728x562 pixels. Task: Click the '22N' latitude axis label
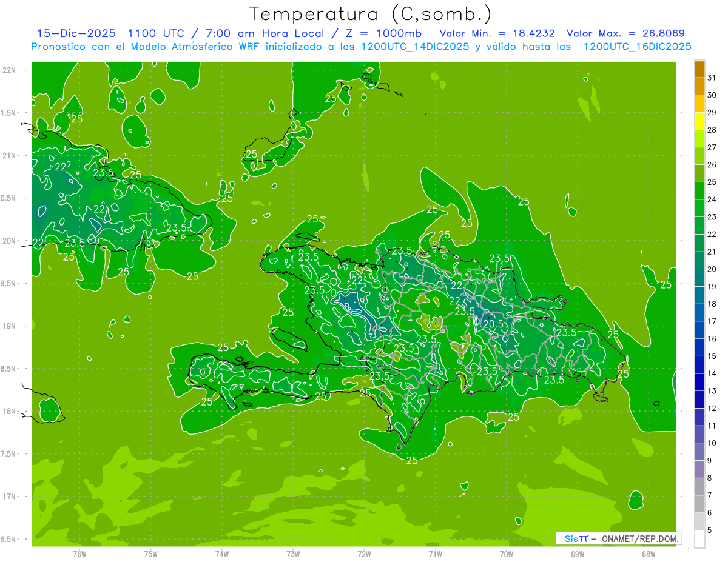click(9, 70)
